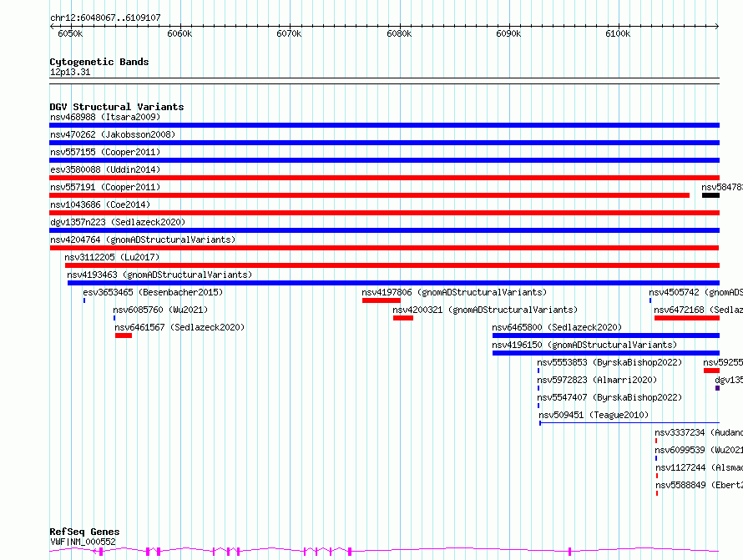Select the red bar under nsv6472168
This screenshot has width=743, height=560.
click(687, 318)
